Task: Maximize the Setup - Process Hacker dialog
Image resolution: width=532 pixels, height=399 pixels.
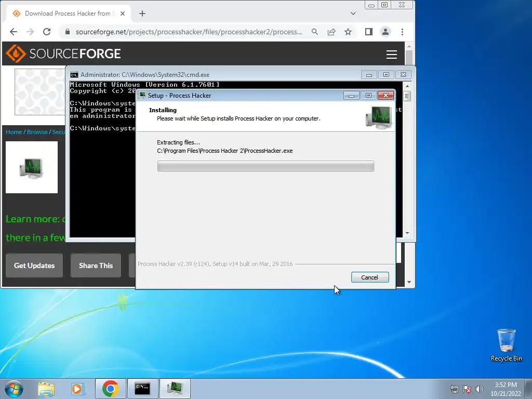Action: pos(368,96)
